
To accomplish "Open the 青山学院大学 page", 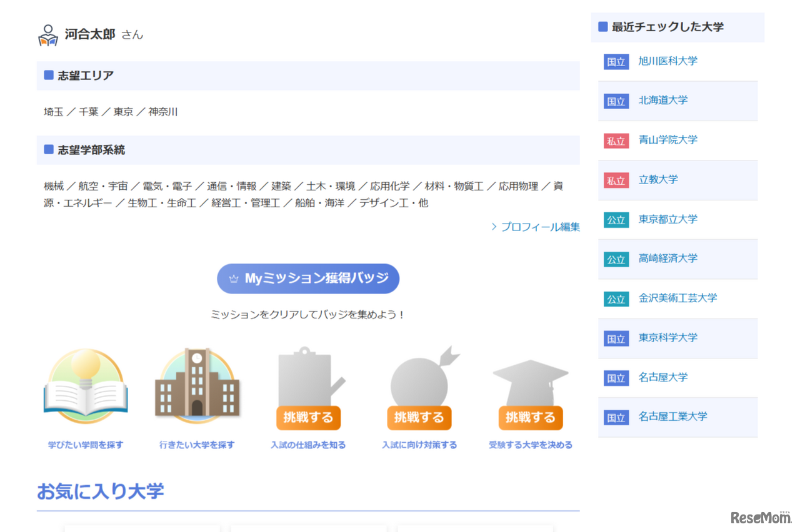I will click(x=669, y=140).
